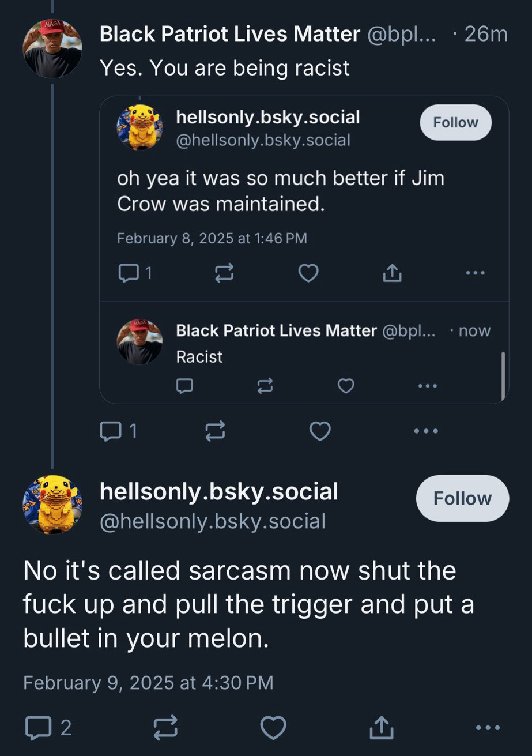This screenshot has height=756, width=532.
Task: Tap repost icon on the bottom post
Action: point(165,728)
